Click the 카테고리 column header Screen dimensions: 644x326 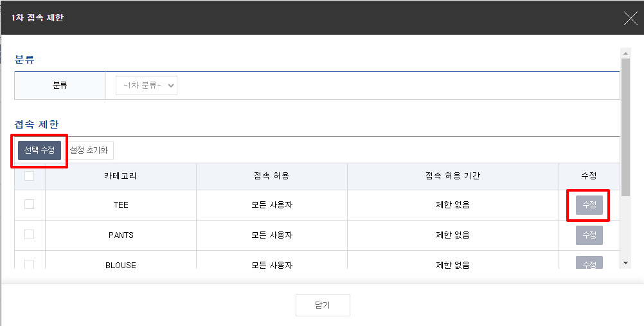click(120, 176)
